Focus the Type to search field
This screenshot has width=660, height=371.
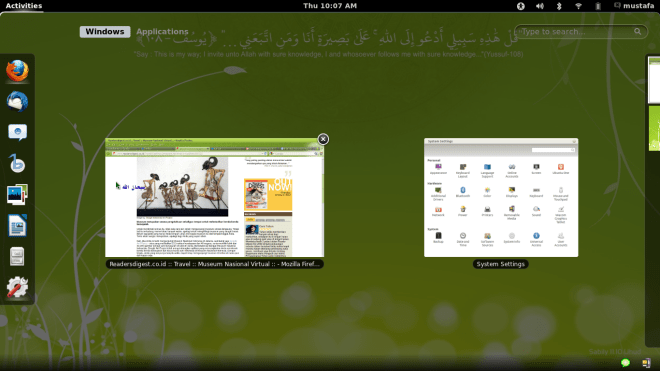[x=581, y=32]
